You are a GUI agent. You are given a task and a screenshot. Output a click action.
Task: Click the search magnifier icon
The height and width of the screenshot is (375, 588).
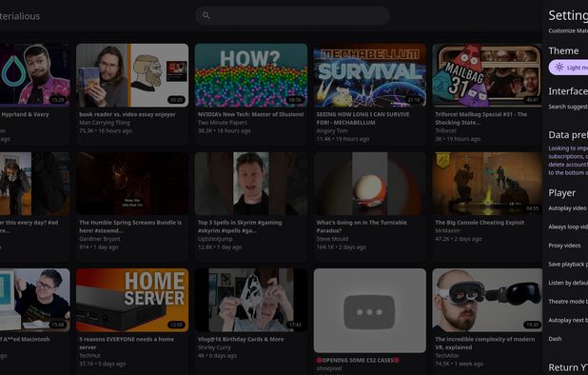point(206,15)
